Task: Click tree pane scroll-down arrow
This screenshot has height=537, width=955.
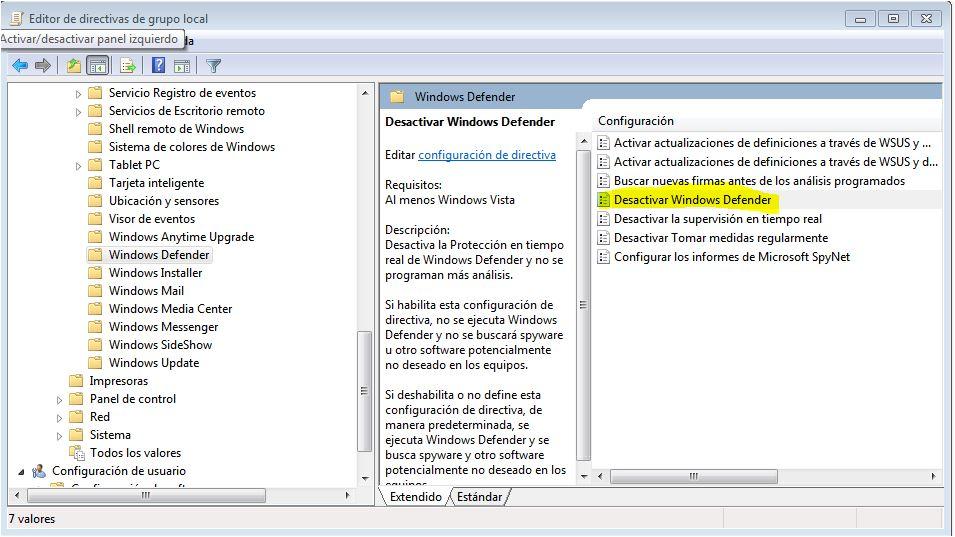Action: (365, 479)
